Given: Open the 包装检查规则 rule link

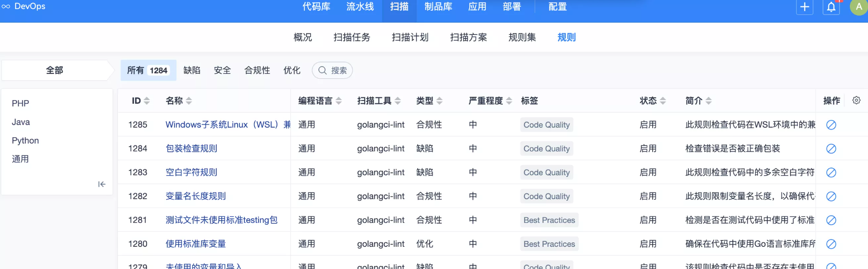Looking at the screenshot, I should tap(191, 149).
